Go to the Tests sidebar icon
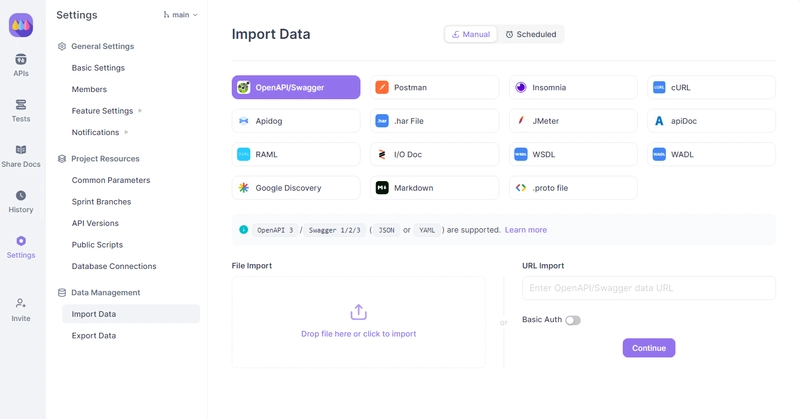This screenshot has height=419, width=800. 21,105
